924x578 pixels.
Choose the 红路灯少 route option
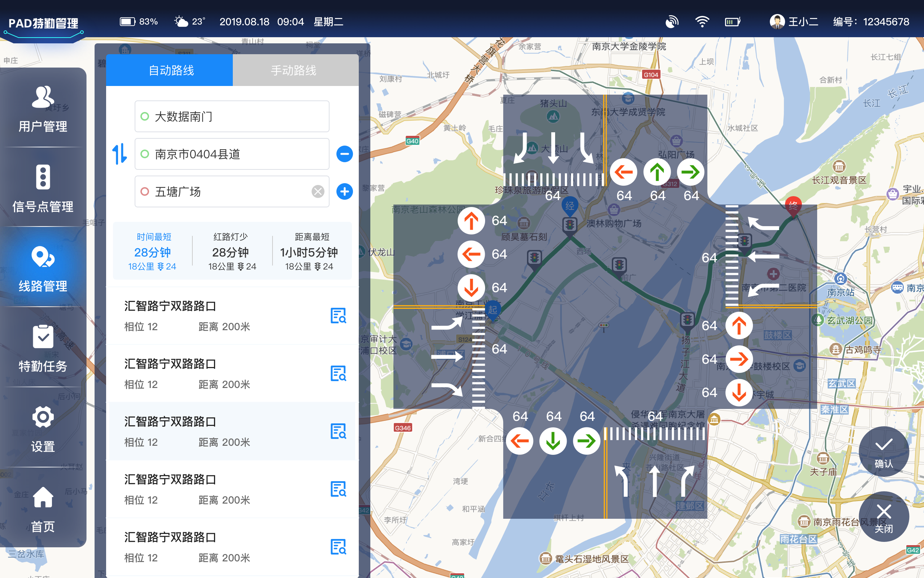pos(232,251)
